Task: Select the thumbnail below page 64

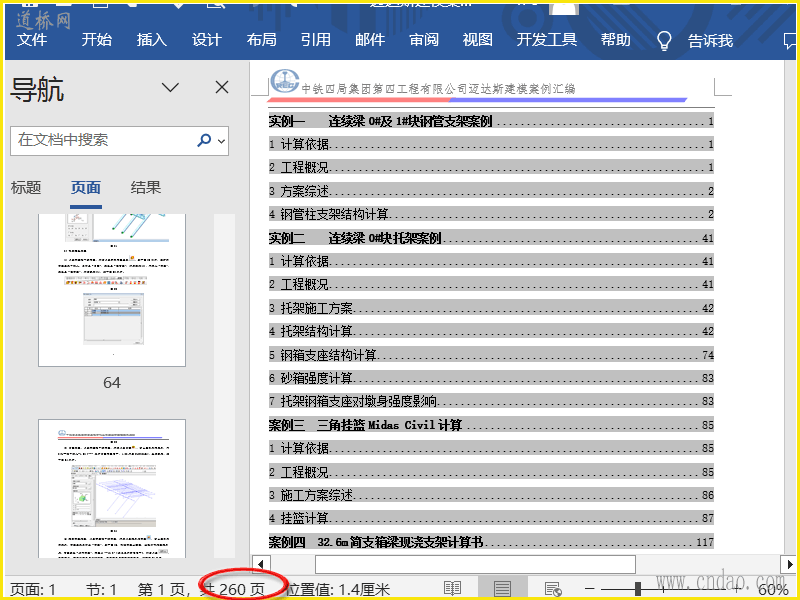Action: (112, 488)
